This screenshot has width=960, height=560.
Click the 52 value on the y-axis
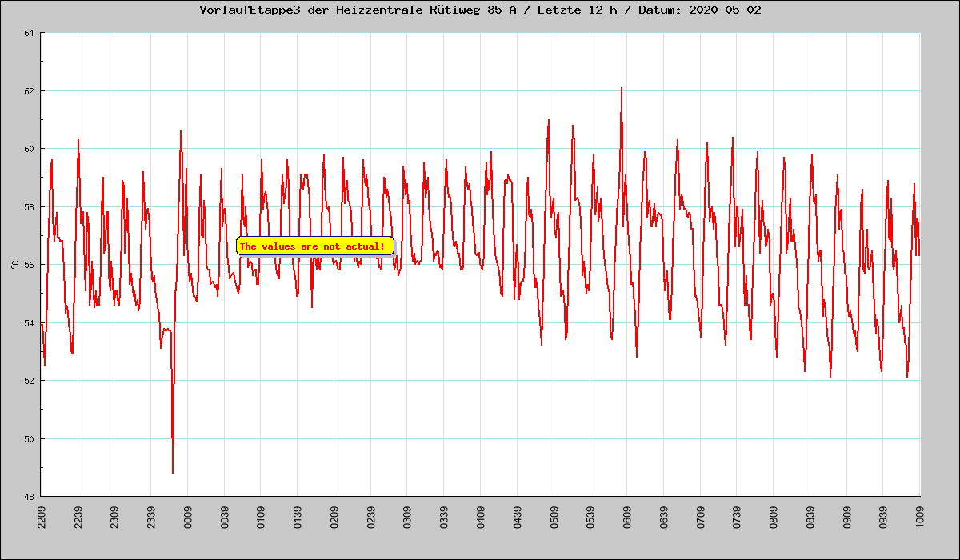coord(29,381)
